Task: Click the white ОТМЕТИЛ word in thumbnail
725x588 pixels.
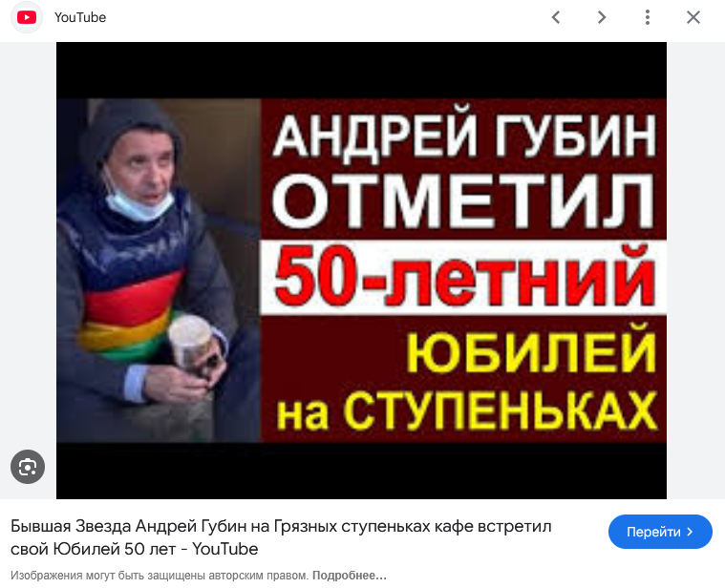Action: [464, 202]
